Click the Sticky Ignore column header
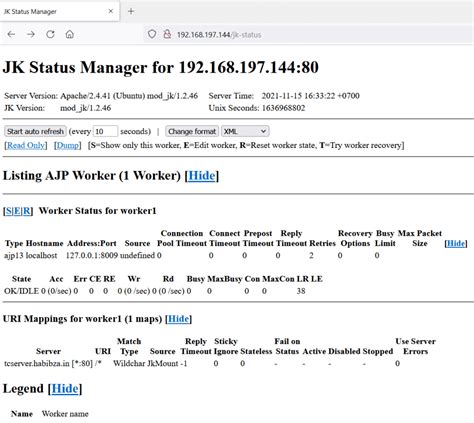This screenshot has width=474, height=423. [226, 346]
